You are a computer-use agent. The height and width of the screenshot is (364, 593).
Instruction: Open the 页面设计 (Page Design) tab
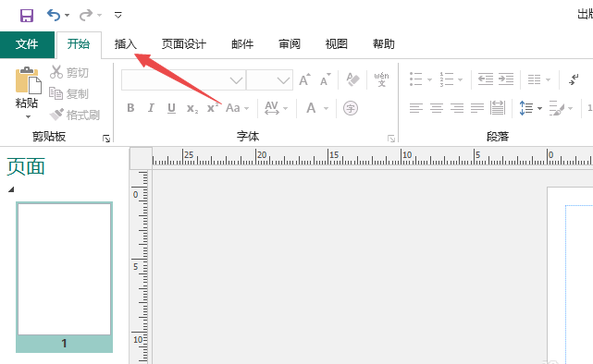[x=184, y=44]
